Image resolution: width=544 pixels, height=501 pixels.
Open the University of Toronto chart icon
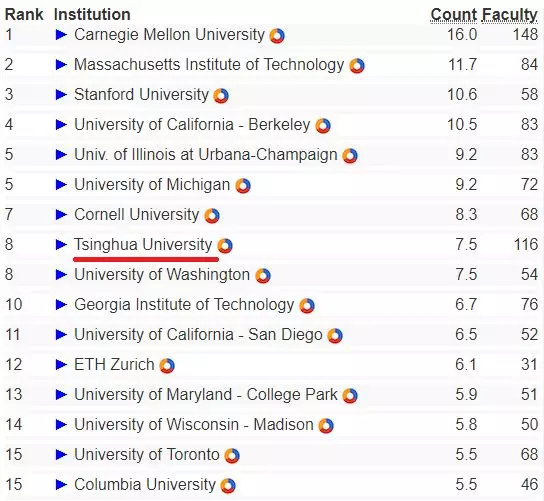coord(232,456)
